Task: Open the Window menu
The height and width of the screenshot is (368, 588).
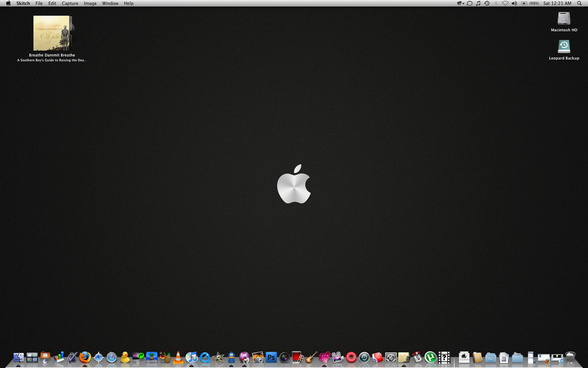Action: tap(110, 3)
